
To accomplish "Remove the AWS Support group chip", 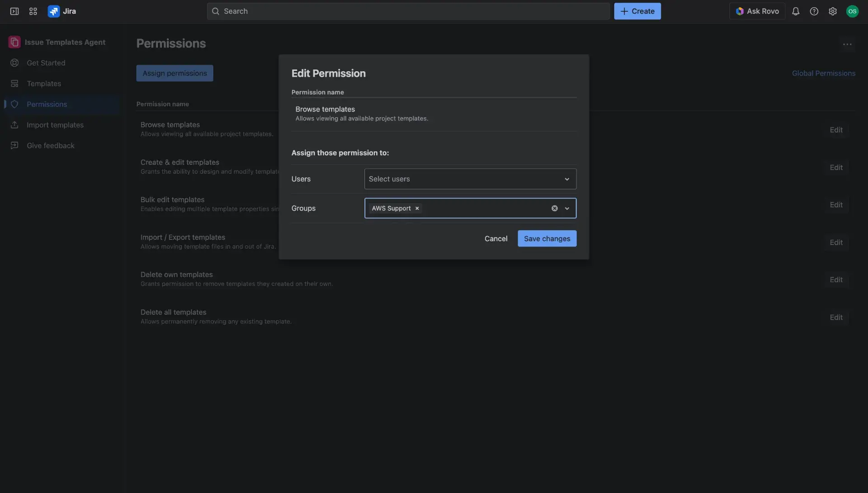I will tap(417, 208).
